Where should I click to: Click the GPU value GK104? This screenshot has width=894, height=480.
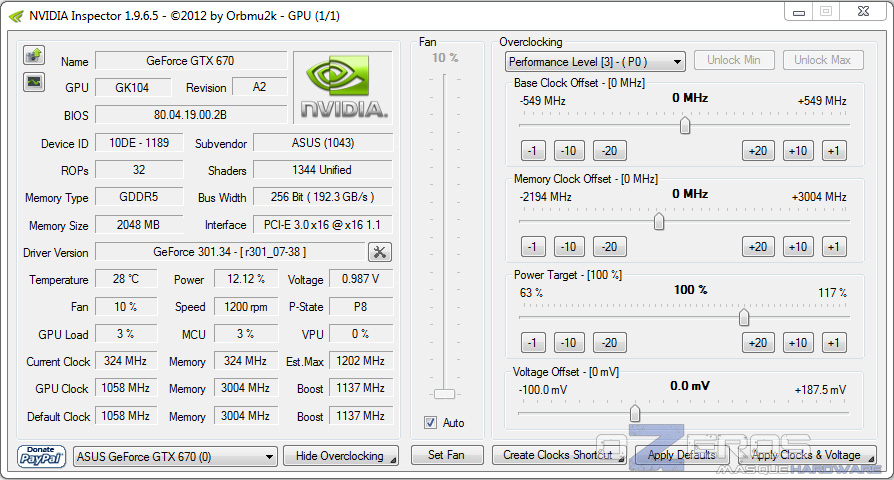coord(133,87)
